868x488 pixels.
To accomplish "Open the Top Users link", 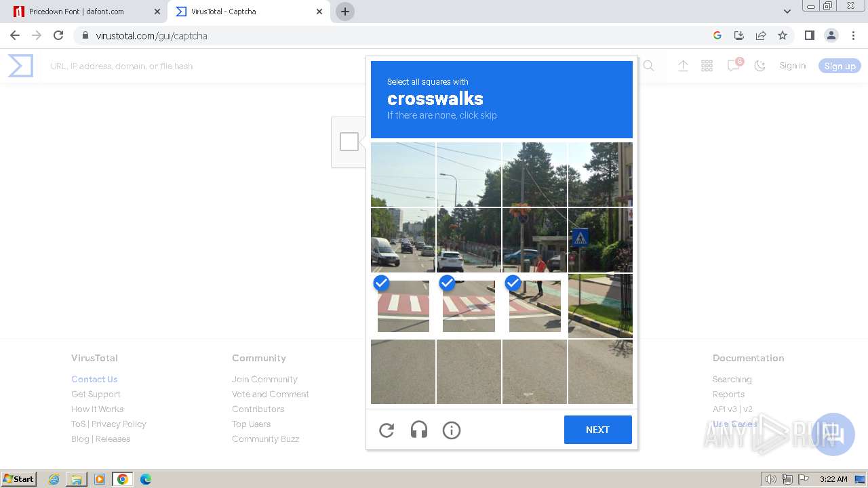I will pyautogui.click(x=252, y=424).
